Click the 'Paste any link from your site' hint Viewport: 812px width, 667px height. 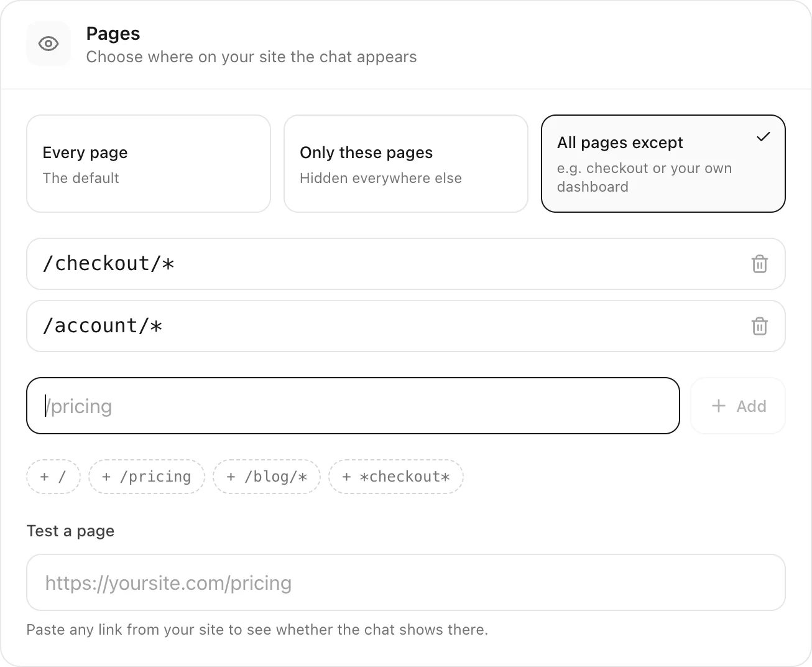257,630
